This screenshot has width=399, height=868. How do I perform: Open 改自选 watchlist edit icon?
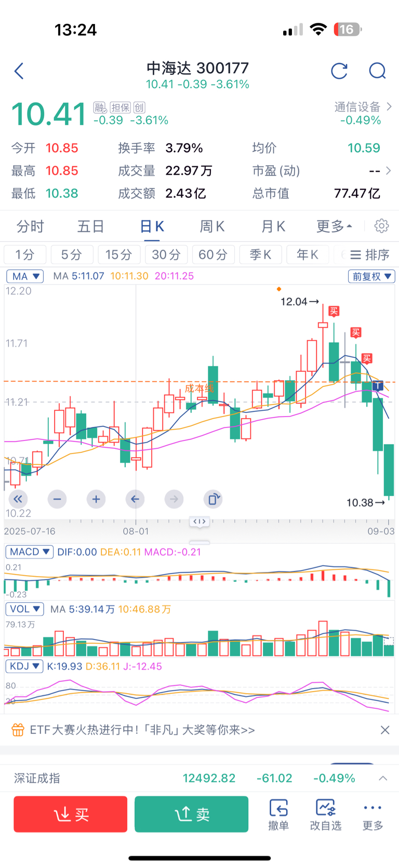[326, 814]
